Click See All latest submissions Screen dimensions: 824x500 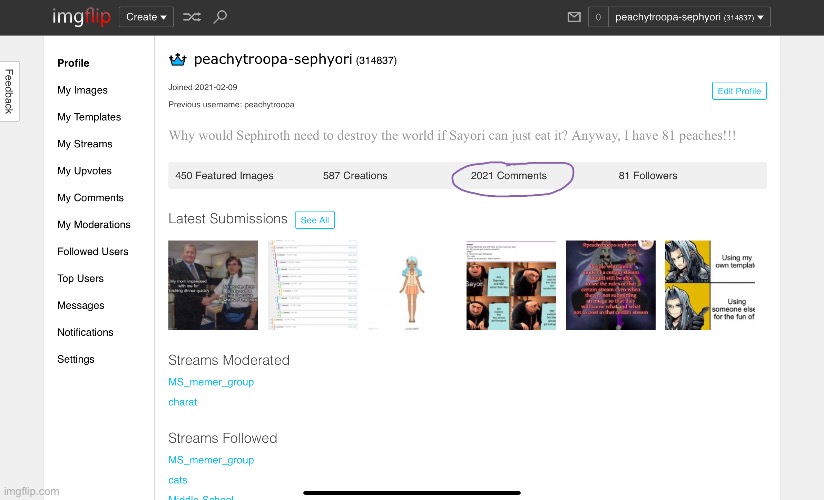coord(315,220)
